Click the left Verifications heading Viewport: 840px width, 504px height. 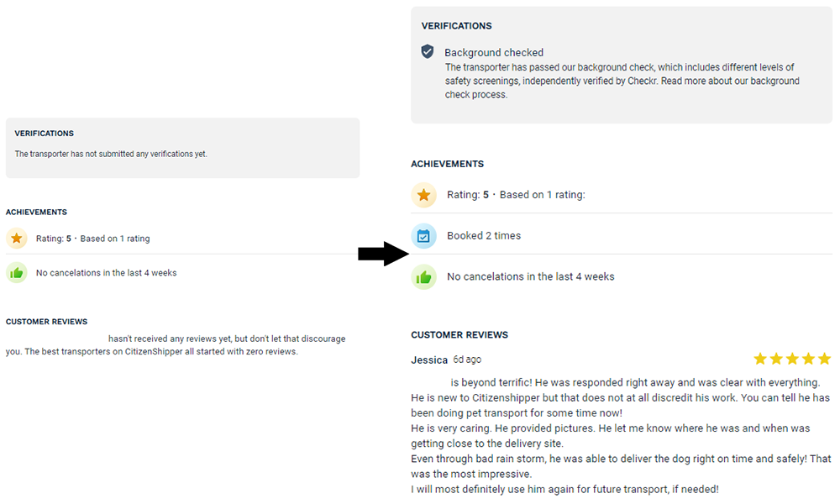(x=44, y=134)
